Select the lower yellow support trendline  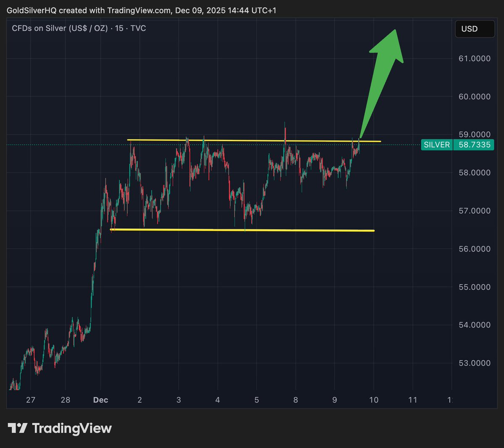pyautogui.click(x=242, y=230)
